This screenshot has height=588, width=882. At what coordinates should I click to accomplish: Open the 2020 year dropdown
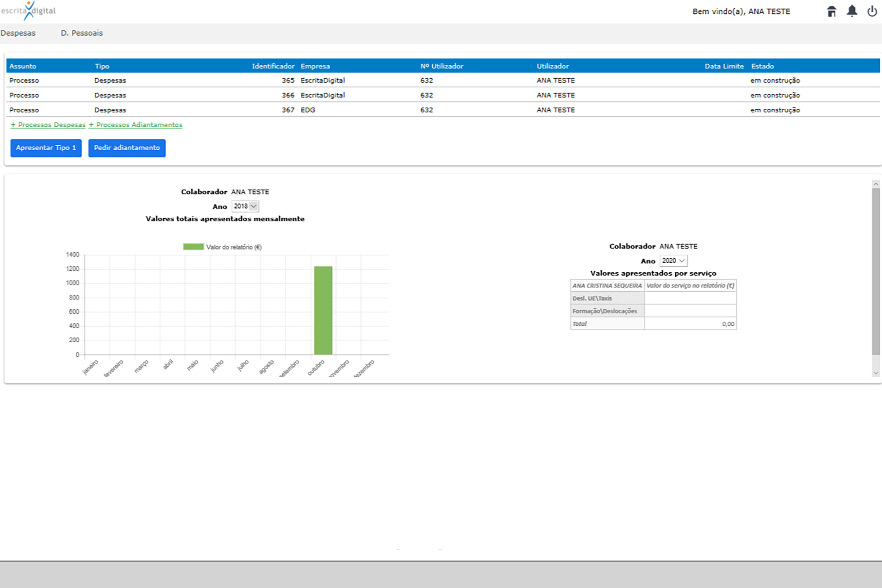coord(673,261)
